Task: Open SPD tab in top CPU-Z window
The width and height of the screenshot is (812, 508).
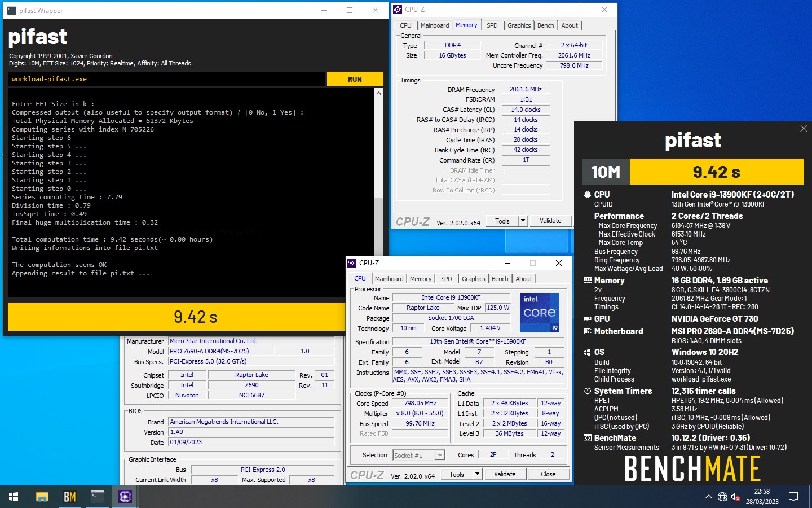Action: click(x=492, y=25)
